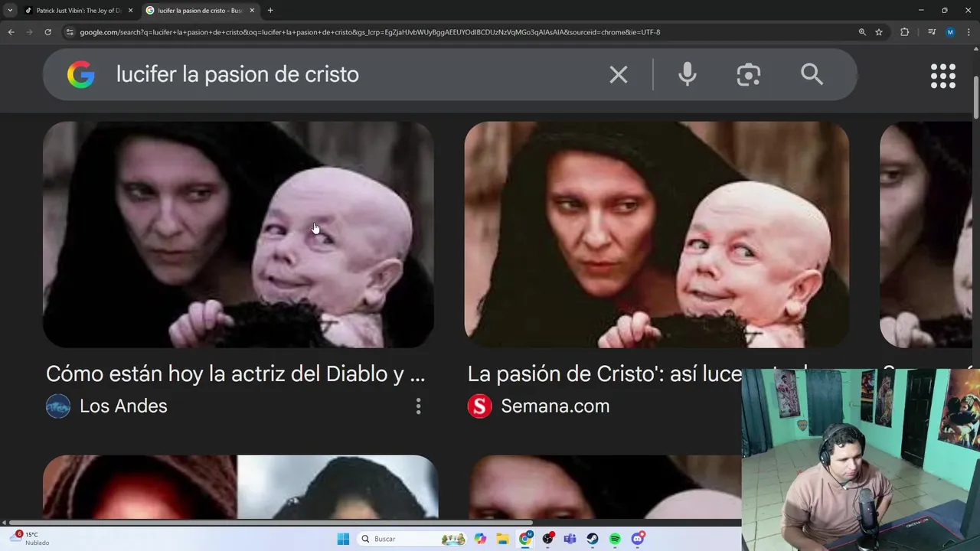980x551 pixels.
Task: Open "Cómo están hoy la actriz del Diablo" result
Action: (x=235, y=373)
